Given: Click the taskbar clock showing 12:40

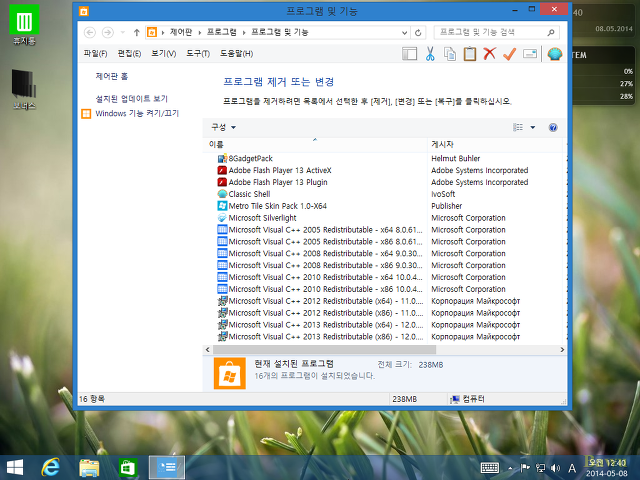Looking at the screenshot, I should pos(607,468).
